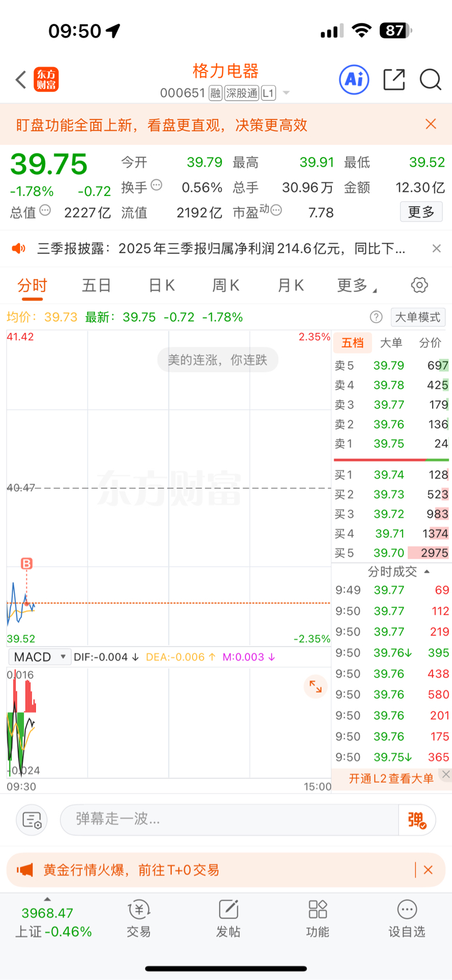Collapse the 分时成交 section arrow
Screen dimensions: 452x980
pos(427,572)
